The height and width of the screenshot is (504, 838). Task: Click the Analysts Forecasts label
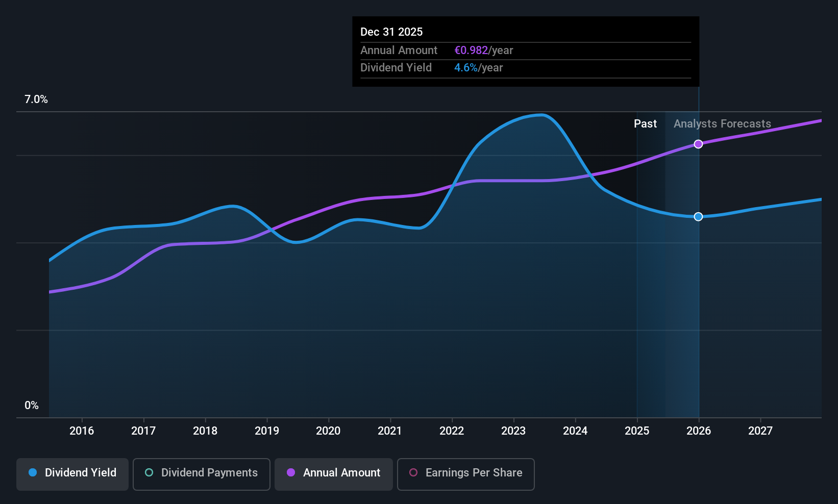[x=722, y=124]
